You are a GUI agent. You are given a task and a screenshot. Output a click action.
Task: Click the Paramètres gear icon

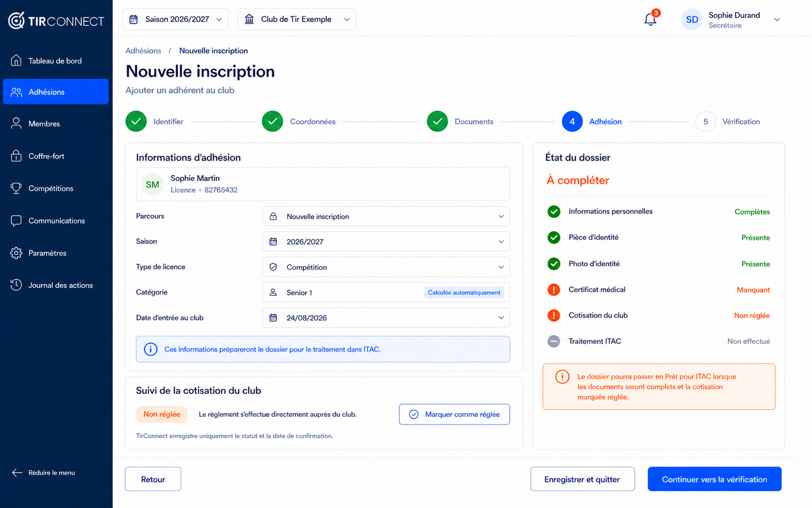tap(16, 253)
